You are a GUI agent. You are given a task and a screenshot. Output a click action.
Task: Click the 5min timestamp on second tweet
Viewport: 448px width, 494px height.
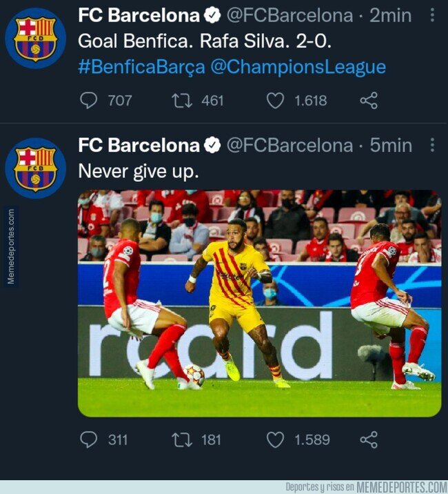coord(391,146)
